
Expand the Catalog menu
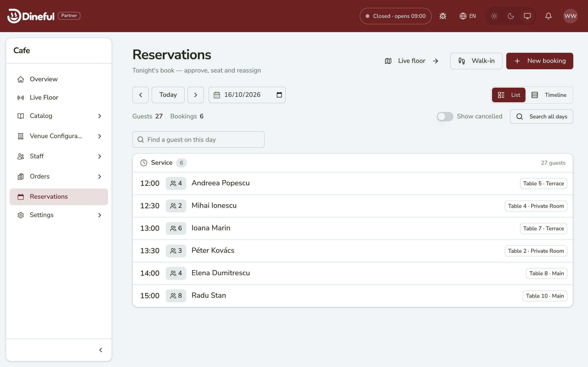[59, 116]
